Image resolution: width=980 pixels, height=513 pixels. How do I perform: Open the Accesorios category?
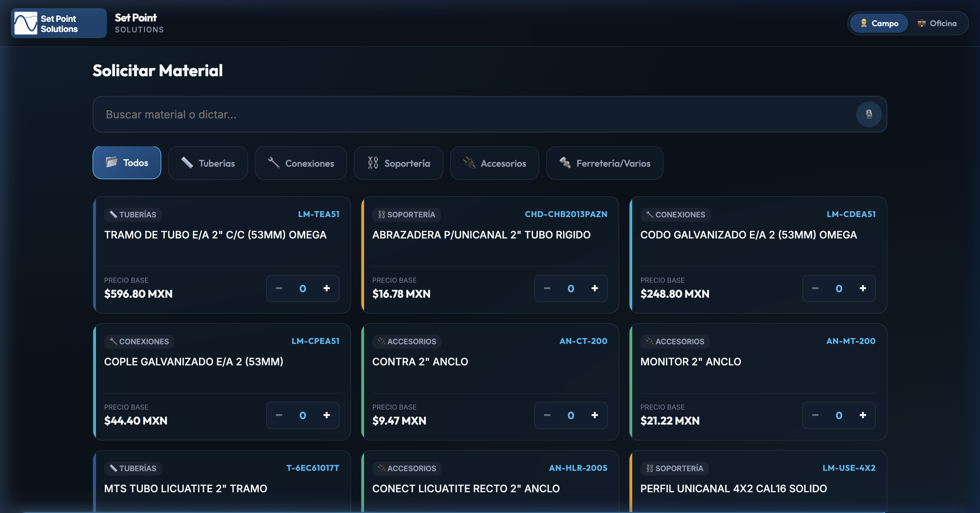coord(494,163)
